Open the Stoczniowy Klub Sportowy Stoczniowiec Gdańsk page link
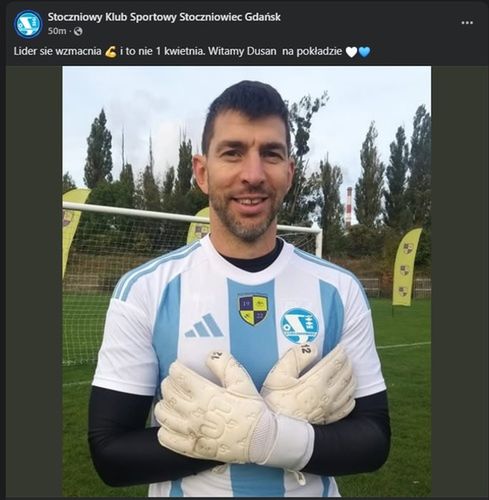Viewport: 489px width, 500px height. pos(164,17)
